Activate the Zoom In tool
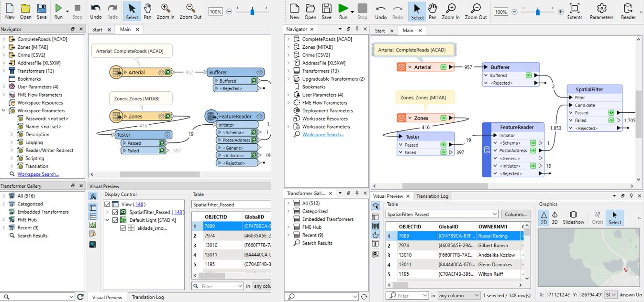Viewport: 644px width, 302px height. (x=450, y=11)
